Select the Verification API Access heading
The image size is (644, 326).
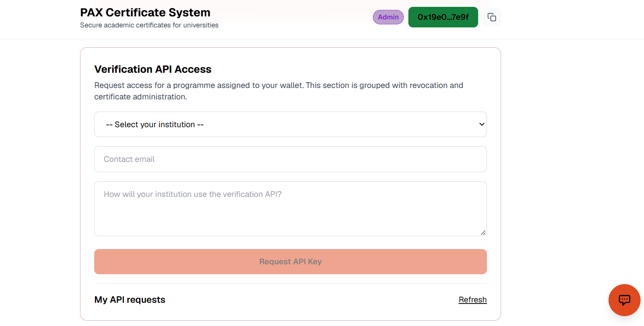click(153, 69)
